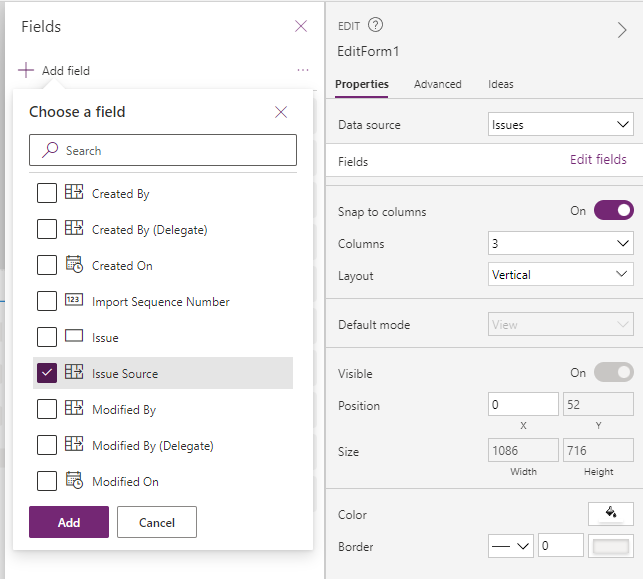Image resolution: width=643 pixels, height=579 pixels.
Task: Turn off the Snap to columns toggle
Action: [x=613, y=210]
